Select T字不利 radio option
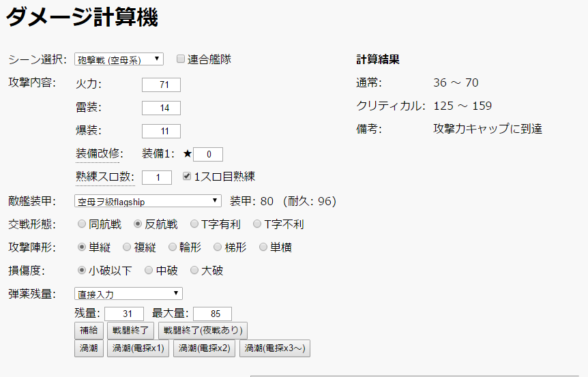Image resolution: width=588 pixels, height=377 pixels. [x=257, y=224]
